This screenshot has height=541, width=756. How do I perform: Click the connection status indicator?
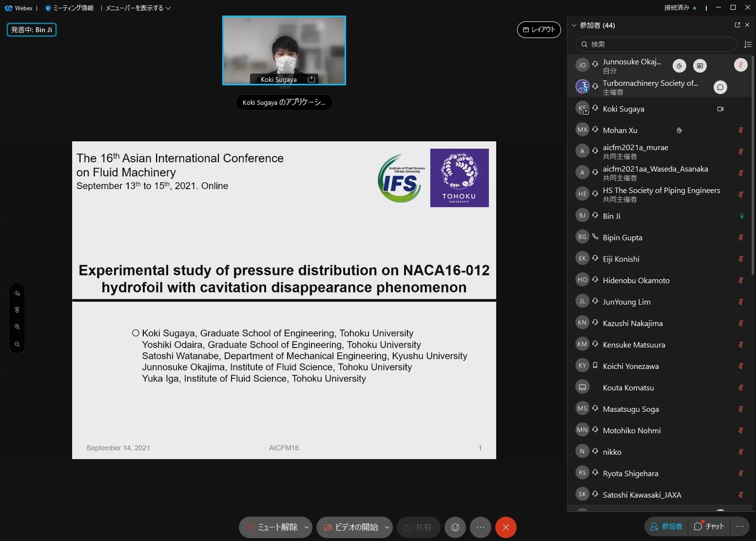pos(680,8)
